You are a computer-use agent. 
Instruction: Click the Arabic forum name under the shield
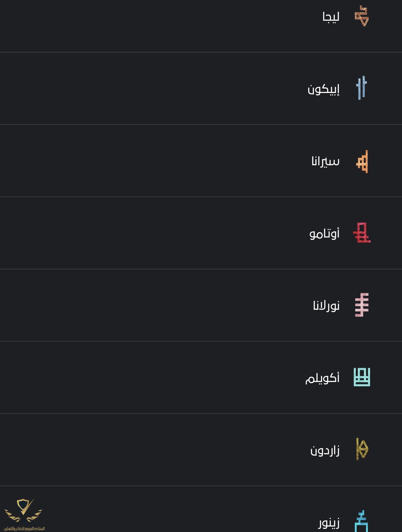(x=24, y=528)
